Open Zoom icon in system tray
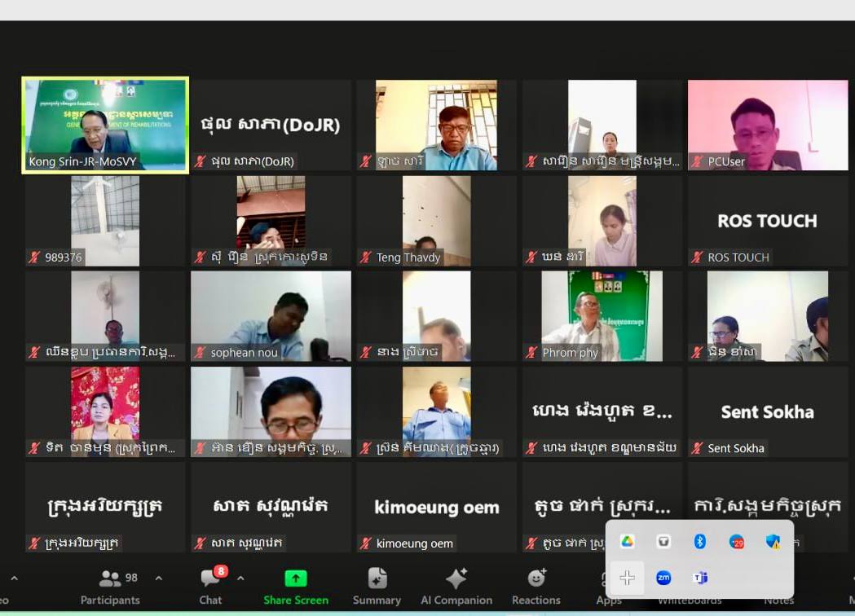This screenshot has height=616, width=855. tap(663, 578)
